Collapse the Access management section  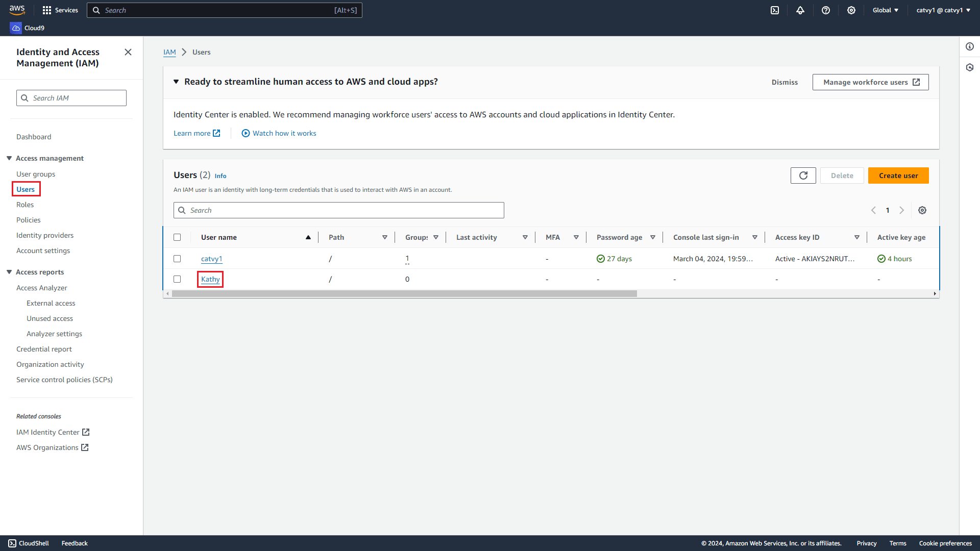click(x=9, y=158)
